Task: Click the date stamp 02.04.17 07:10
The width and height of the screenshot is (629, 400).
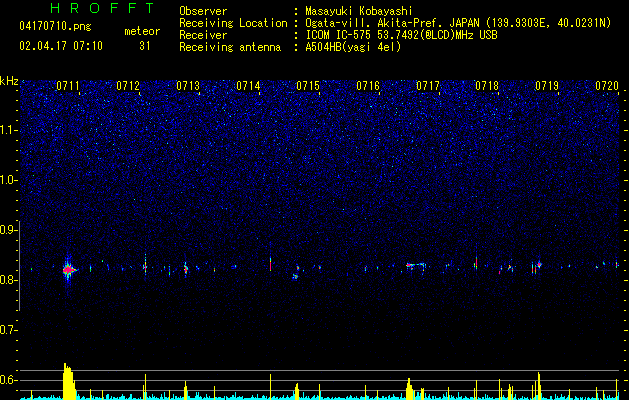Action: 61,46
